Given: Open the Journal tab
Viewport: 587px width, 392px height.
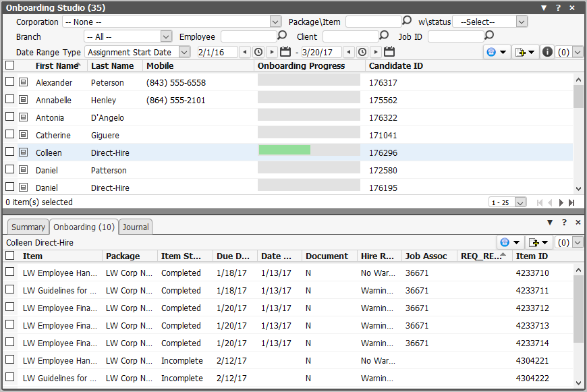Looking at the screenshot, I should [136, 227].
